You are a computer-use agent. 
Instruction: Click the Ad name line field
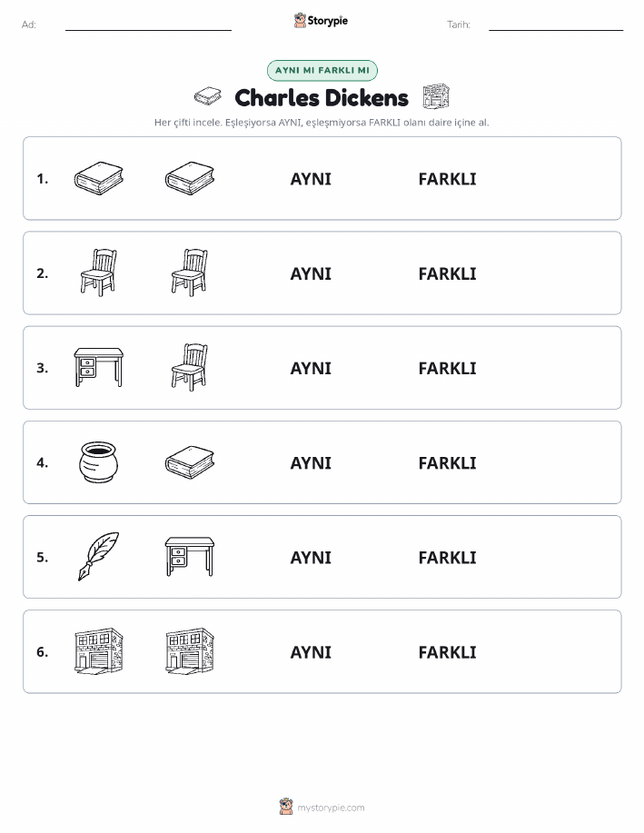(x=148, y=25)
